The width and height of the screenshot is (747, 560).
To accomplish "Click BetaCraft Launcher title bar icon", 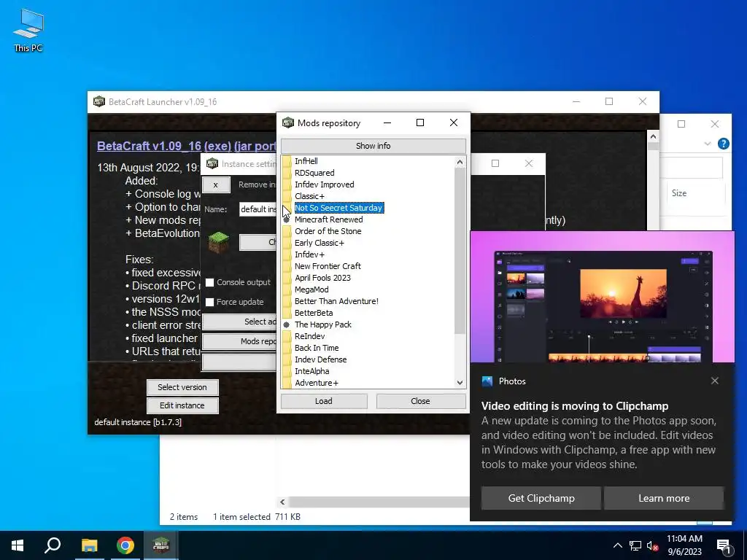I will point(99,101).
